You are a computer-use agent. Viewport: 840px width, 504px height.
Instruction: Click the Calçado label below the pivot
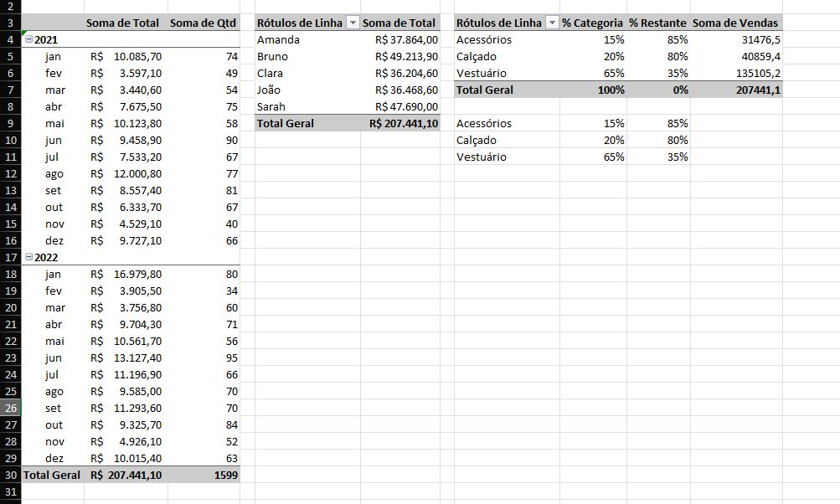pos(477,140)
